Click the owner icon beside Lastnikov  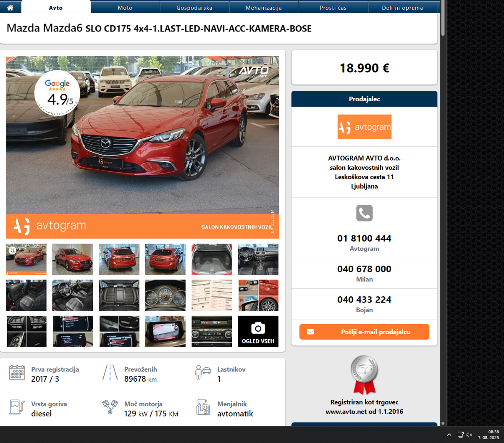pos(203,372)
